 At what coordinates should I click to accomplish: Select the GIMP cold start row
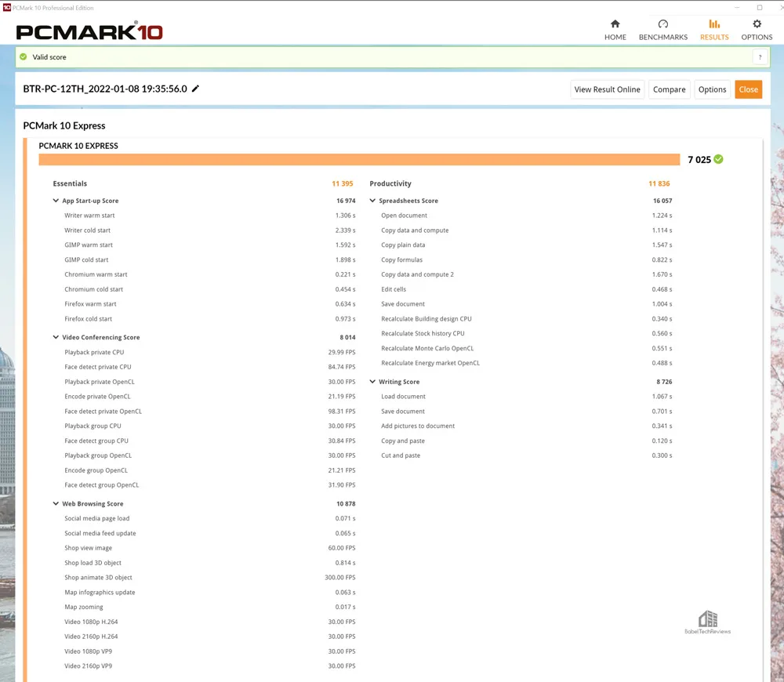click(x=209, y=260)
